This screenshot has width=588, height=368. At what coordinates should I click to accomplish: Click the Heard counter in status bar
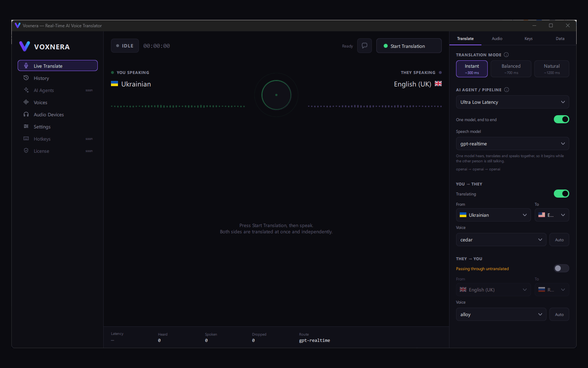(x=163, y=337)
